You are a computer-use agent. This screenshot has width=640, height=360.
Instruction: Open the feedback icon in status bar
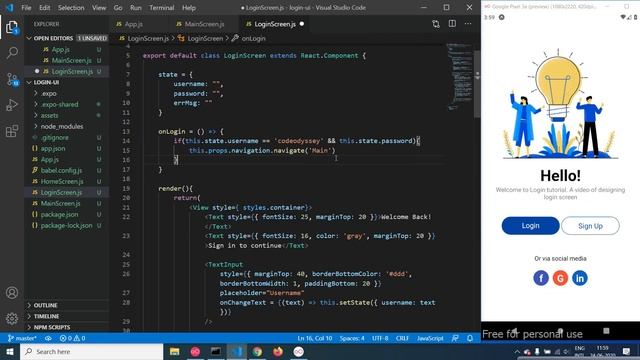pyautogui.click(x=455, y=338)
